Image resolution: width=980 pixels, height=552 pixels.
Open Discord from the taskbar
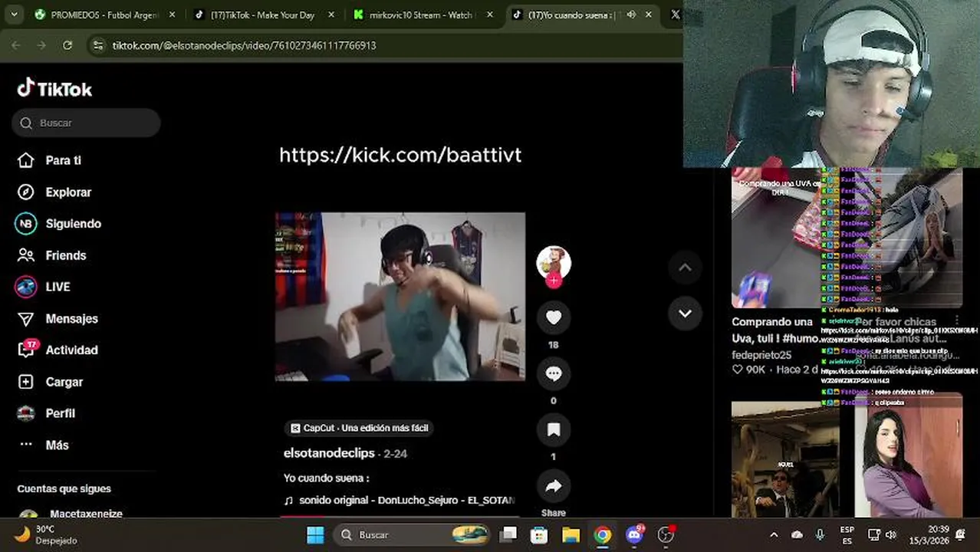coord(634,534)
